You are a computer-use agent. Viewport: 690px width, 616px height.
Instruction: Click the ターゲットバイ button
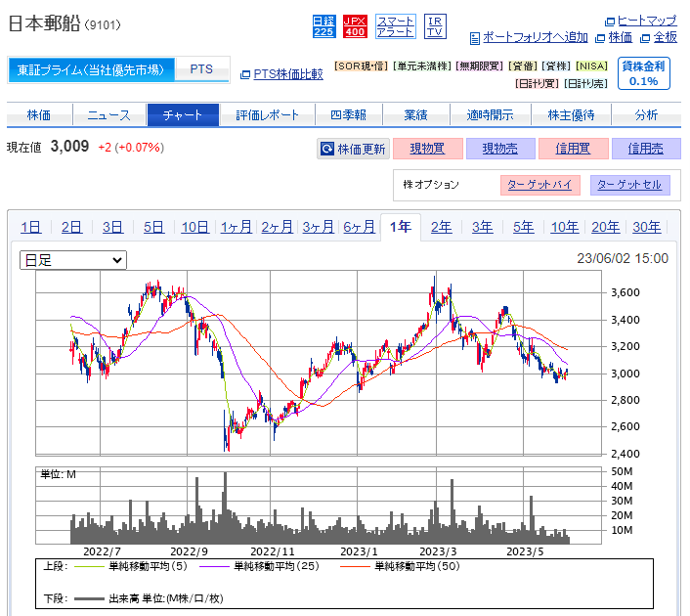pos(539,185)
